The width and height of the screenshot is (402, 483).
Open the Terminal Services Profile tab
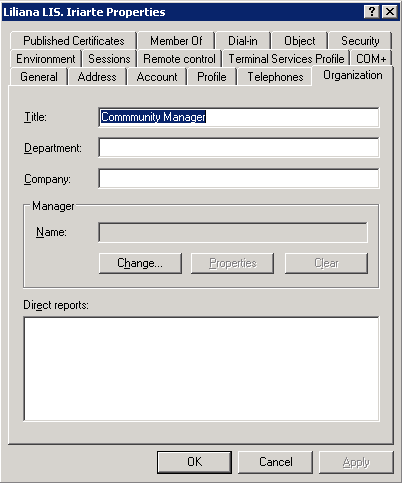coord(286,59)
